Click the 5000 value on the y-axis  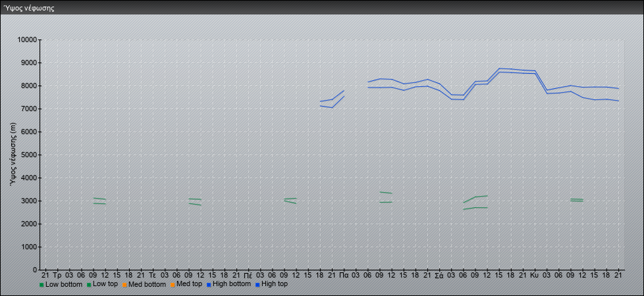(29, 155)
